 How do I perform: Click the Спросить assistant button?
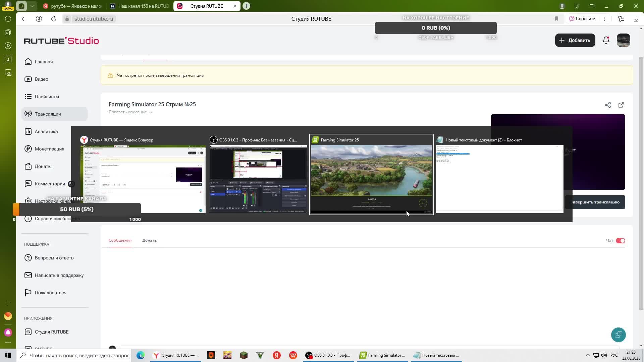pyautogui.click(x=582, y=19)
